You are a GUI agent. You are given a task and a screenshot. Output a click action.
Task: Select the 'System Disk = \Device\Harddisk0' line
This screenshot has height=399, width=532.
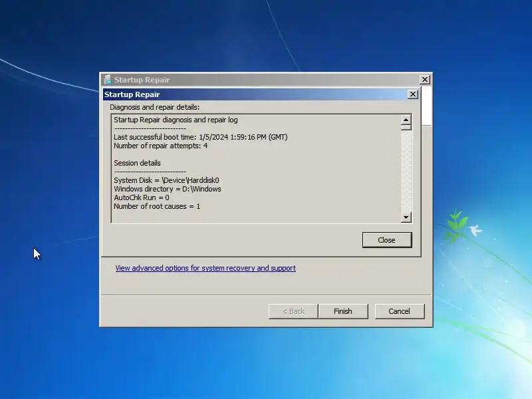click(166, 180)
